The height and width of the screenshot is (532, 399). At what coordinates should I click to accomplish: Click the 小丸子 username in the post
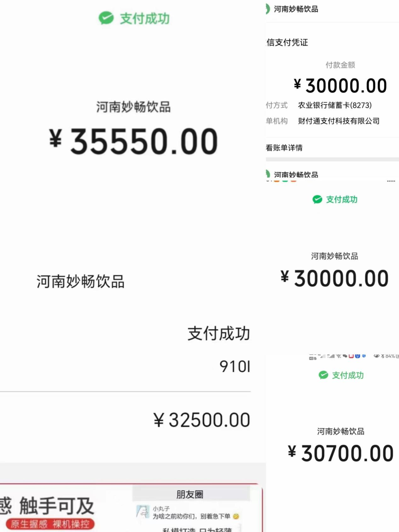161,509
